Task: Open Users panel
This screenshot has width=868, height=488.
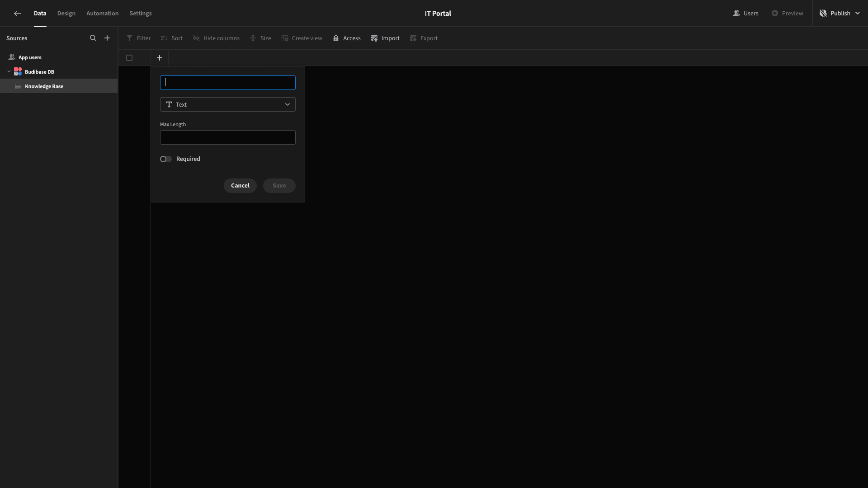Action: pyautogui.click(x=745, y=14)
